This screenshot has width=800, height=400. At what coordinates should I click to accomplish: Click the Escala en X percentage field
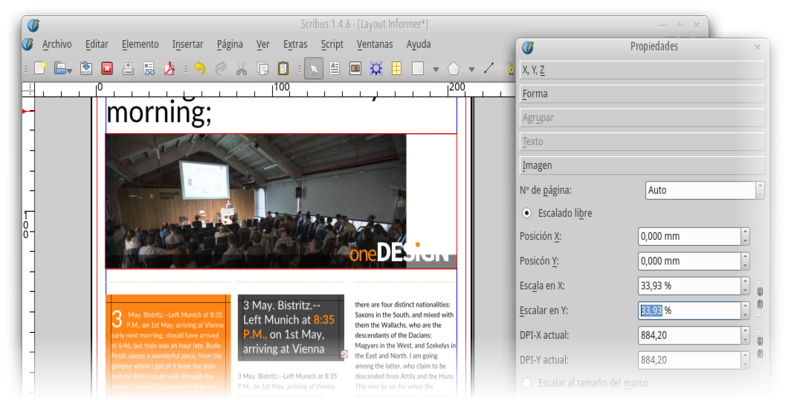[x=689, y=286]
